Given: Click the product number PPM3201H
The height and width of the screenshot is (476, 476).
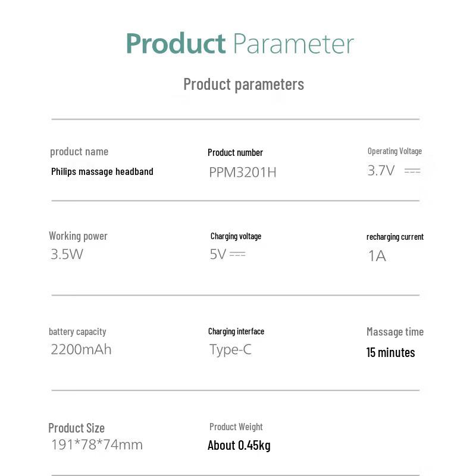Looking at the screenshot, I should (x=243, y=173).
